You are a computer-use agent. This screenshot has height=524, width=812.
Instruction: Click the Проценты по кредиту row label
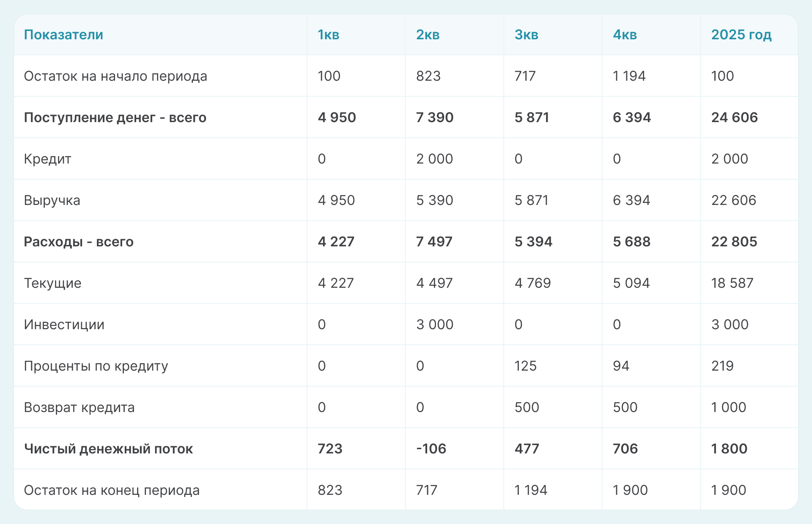click(96, 366)
